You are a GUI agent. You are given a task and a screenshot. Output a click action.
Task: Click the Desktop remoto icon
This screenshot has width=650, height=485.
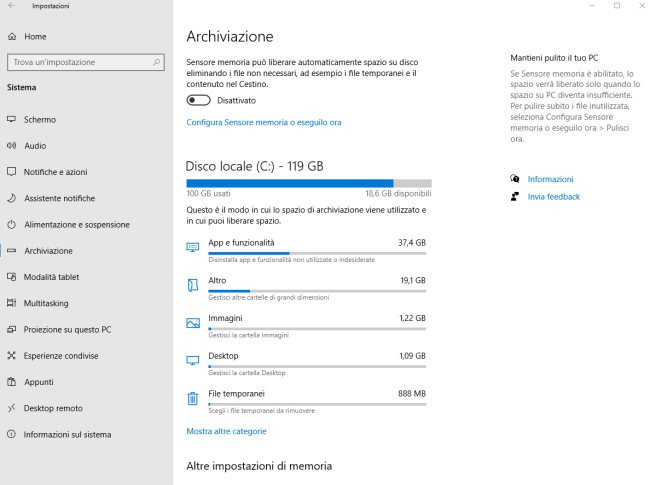[12, 408]
